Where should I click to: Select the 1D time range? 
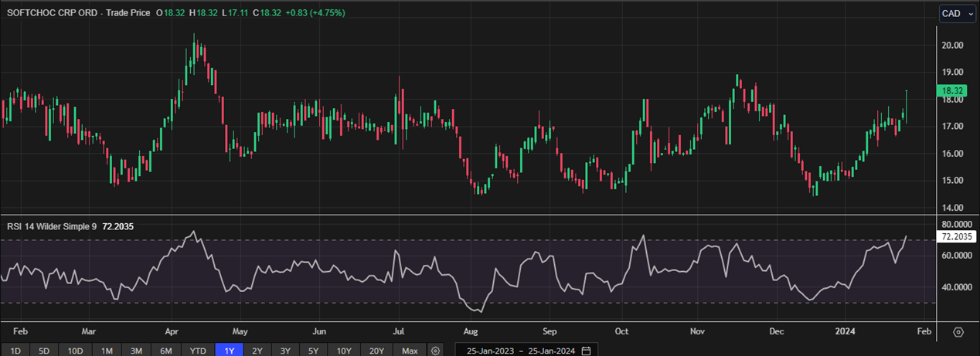coord(15,351)
